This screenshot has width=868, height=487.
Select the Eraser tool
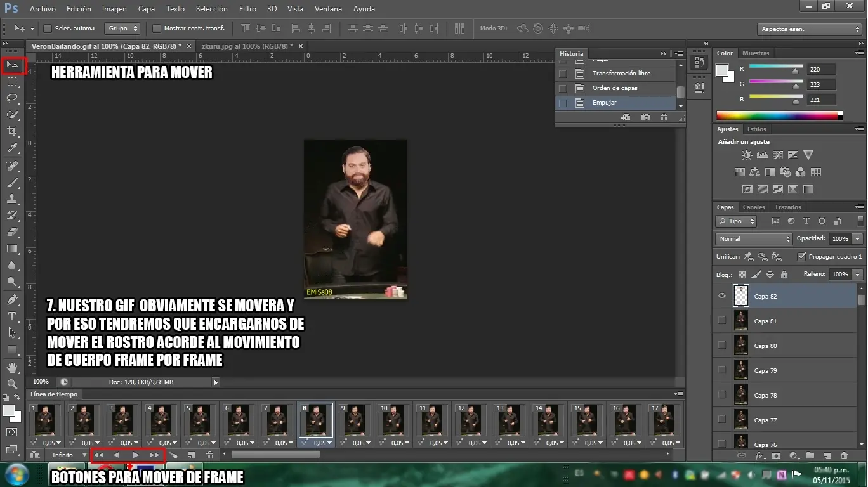(x=12, y=232)
